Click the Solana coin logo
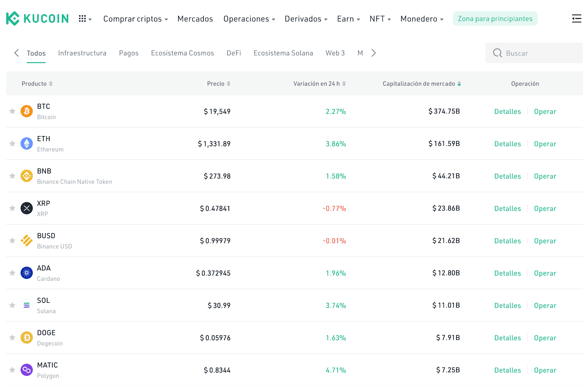The image size is (588, 386). (x=26, y=305)
